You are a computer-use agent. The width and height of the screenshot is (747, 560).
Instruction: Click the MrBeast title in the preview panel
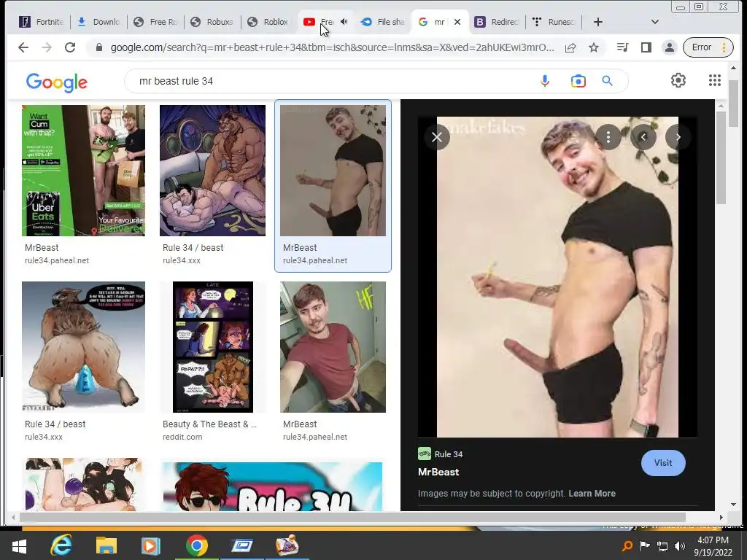click(x=438, y=472)
